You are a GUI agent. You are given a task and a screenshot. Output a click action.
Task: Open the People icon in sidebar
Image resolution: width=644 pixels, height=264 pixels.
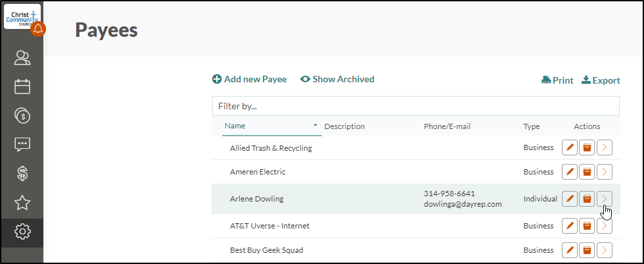click(x=22, y=58)
